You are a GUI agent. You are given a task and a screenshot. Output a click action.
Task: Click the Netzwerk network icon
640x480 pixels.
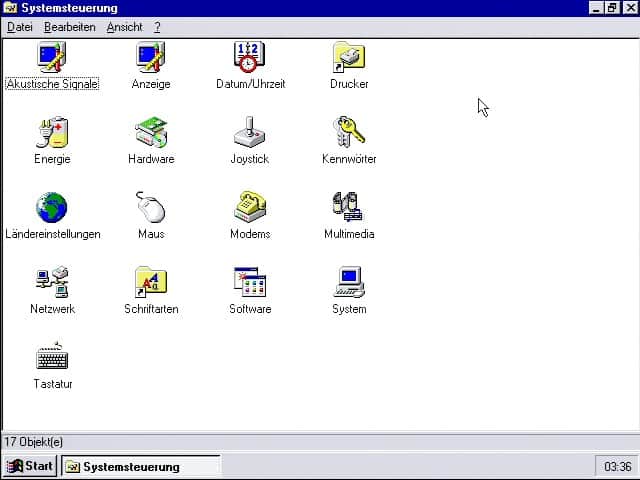coord(52,282)
